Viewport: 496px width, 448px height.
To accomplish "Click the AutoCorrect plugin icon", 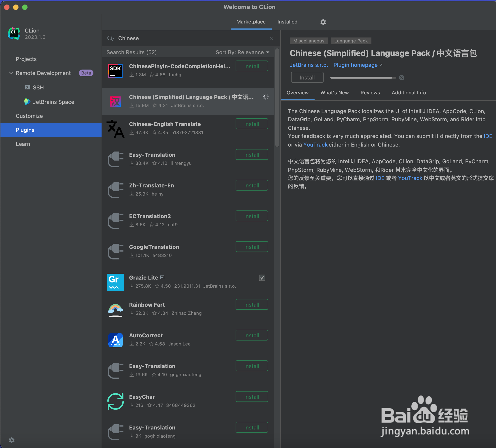I will [x=115, y=340].
